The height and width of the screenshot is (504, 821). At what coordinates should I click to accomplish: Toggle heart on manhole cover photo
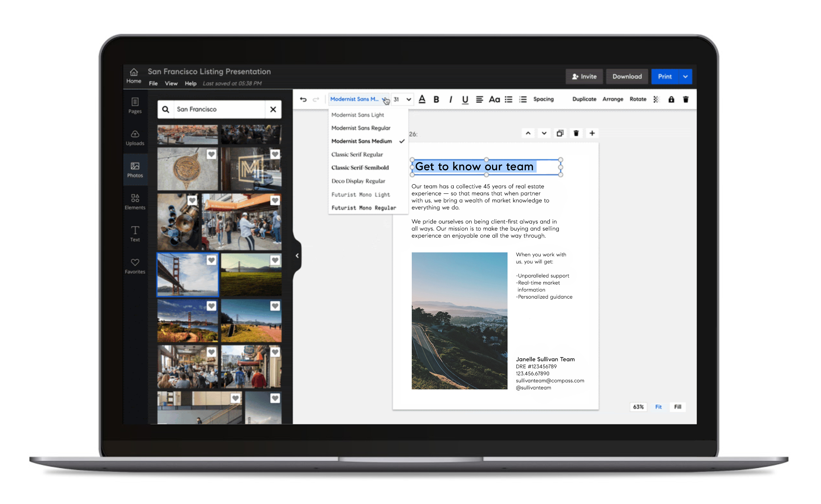211,154
